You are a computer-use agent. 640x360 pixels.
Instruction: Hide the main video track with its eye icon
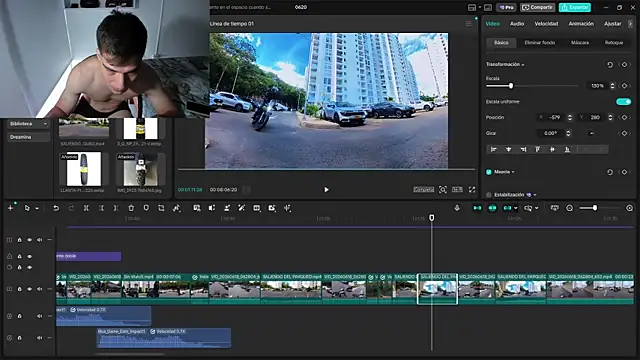[29, 289]
